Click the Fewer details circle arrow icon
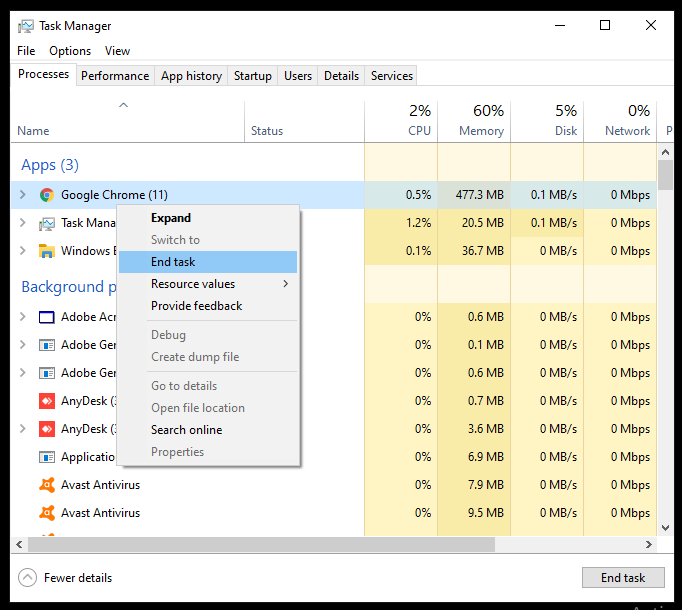Viewport: 682px width, 610px height. tap(27, 578)
